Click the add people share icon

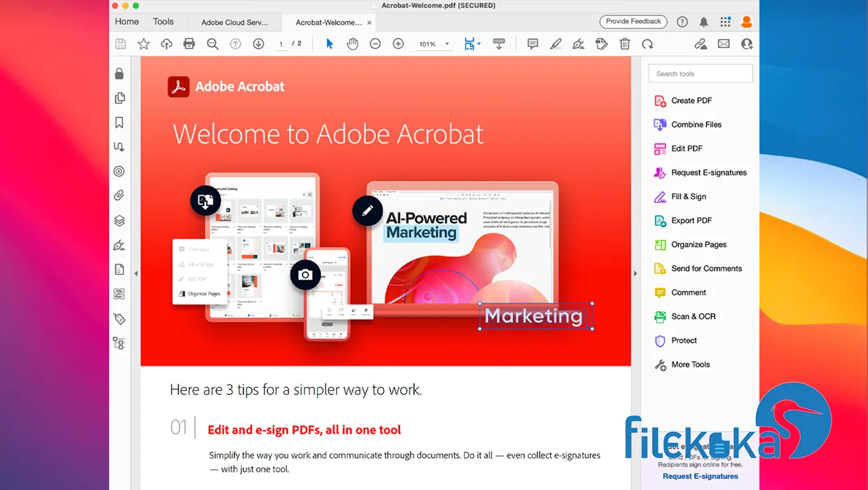pos(747,44)
